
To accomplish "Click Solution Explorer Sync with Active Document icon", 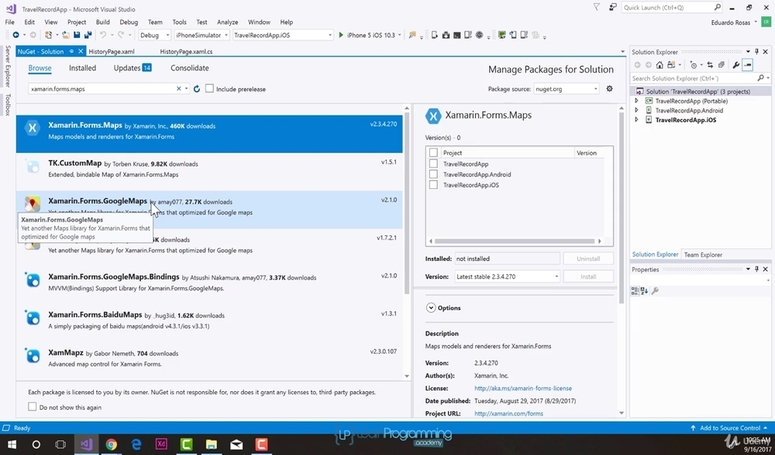I will coord(710,65).
